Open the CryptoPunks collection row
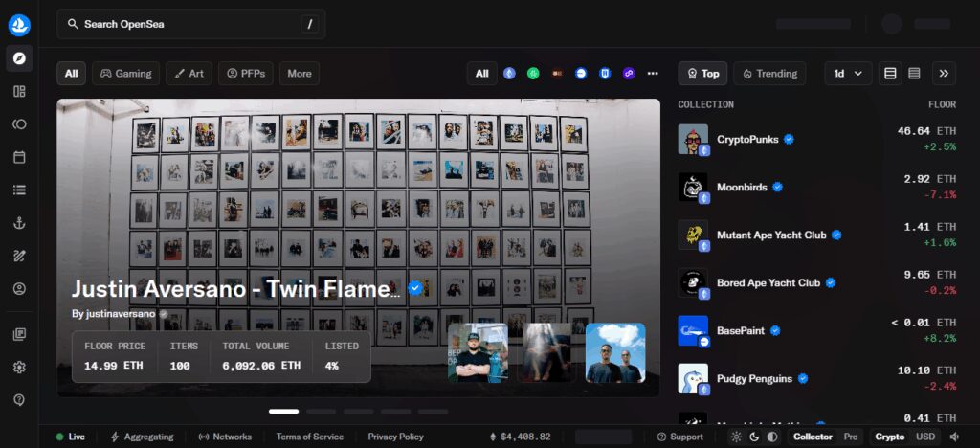 (817, 140)
